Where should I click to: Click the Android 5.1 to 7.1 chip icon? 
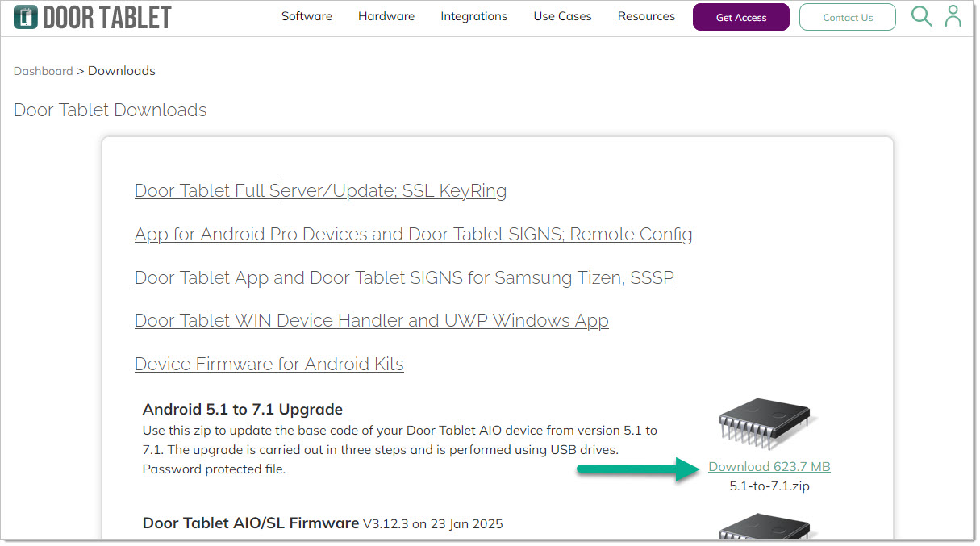coord(768,425)
